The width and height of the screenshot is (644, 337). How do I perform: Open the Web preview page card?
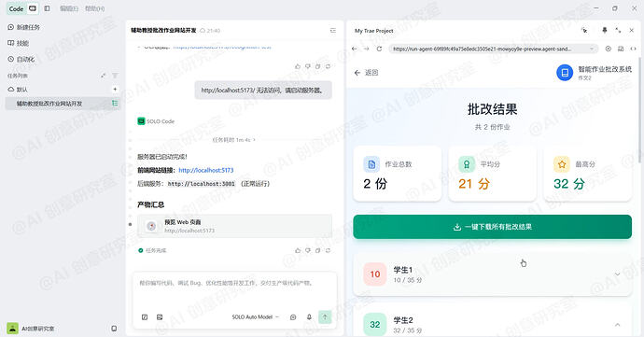tap(234, 226)
